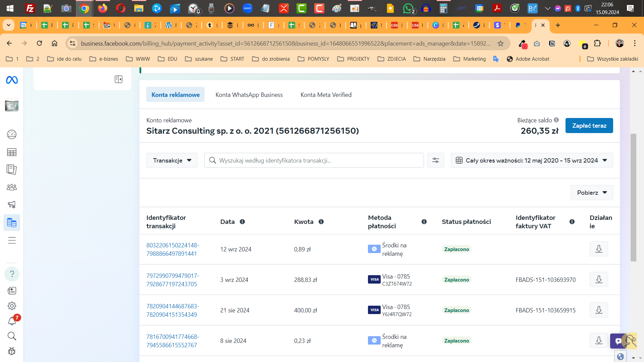Open the help question mark icon
Image resolution: width=644 pixels, height=362 pixels.
click(12, 274)
